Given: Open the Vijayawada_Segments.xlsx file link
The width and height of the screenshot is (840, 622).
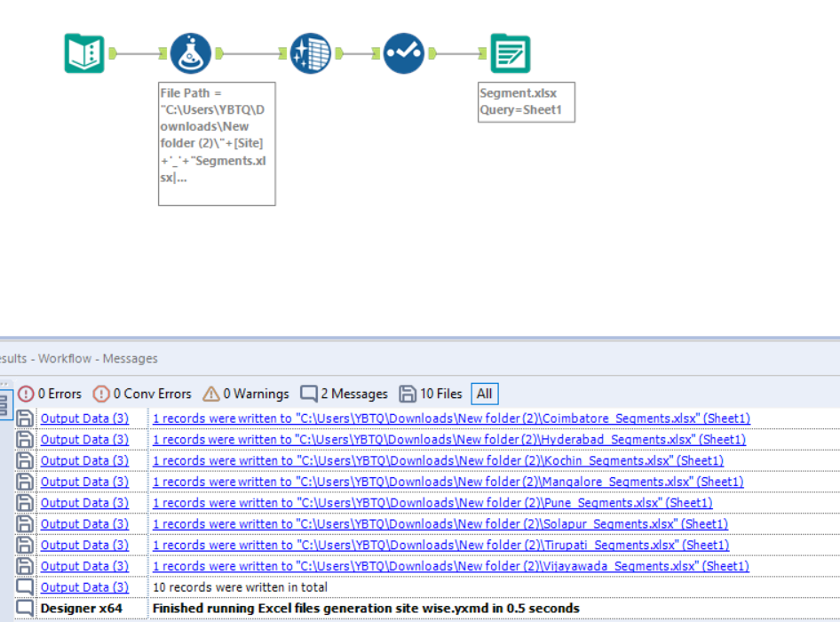Looking at the screenshot, I should [x=450, y=566].
